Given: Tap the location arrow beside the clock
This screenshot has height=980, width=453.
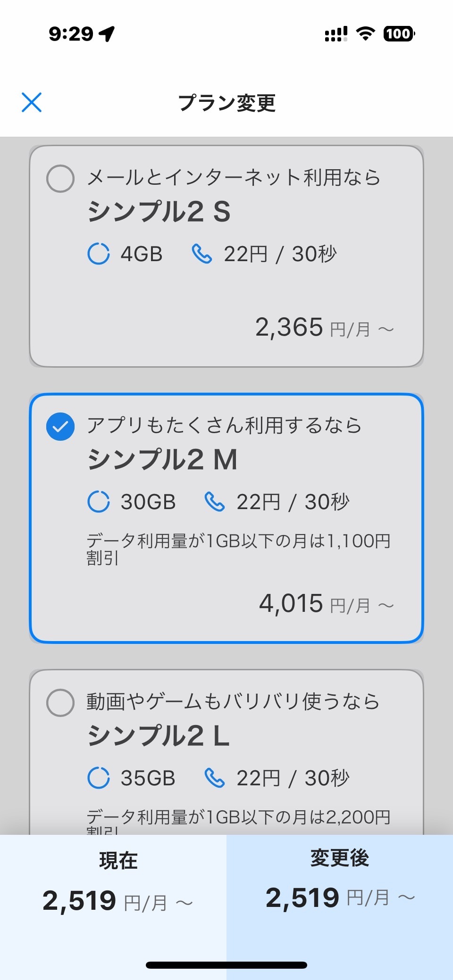Looking at the screenshot, I should pos(107,33).
